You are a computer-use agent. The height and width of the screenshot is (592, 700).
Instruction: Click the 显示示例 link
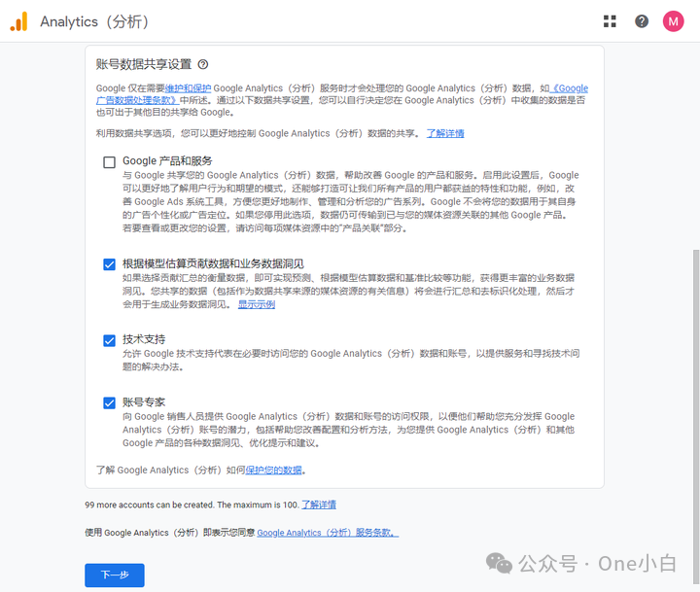(257, 304)
